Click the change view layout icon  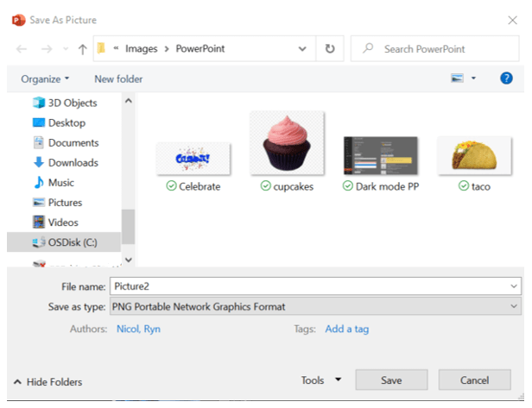457,78
